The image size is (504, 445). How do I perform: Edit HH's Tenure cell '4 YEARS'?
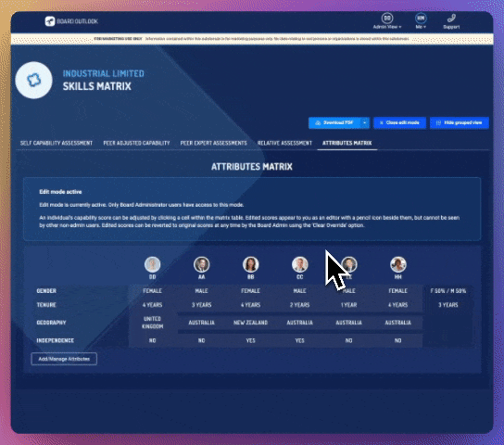pyautogui.click(x=398, y=305)
